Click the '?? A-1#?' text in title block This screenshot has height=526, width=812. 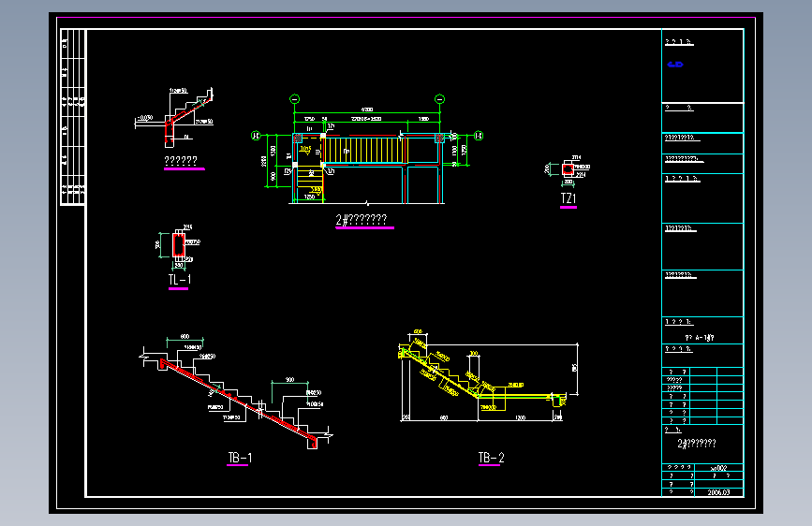tap(700, 338)
